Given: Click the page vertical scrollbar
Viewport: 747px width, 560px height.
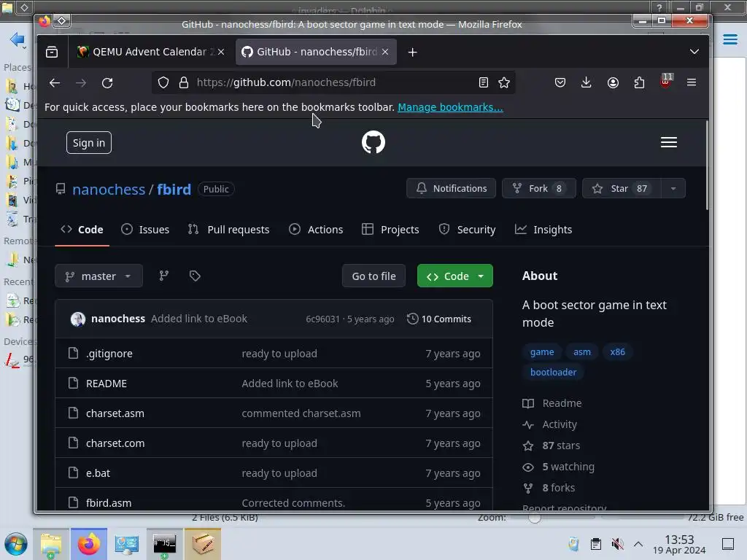Looking at the screenshot, I should [707, 165].
